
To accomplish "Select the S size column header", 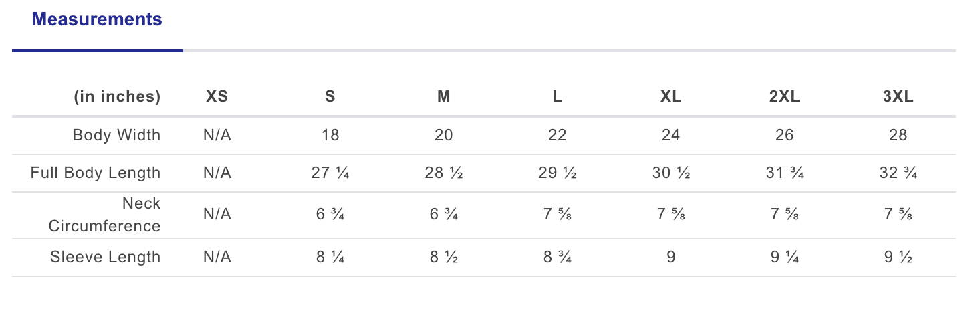I will [x=330, y=96].
